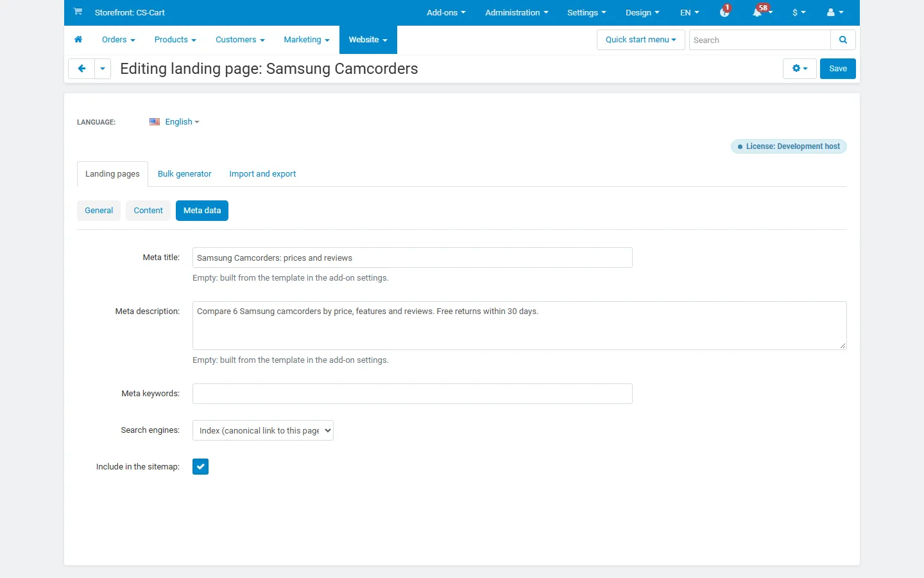Focus the Meta title input field
The height and width of the screenshot is (578, 924).
tap(413, 258)
